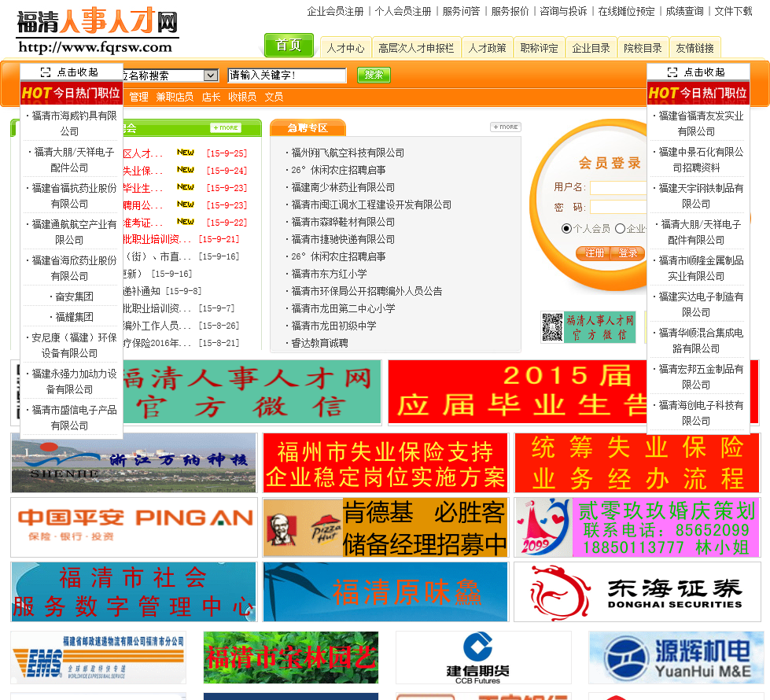
Task: Open 文件下载 link
Action: click(x=733, y=11)
